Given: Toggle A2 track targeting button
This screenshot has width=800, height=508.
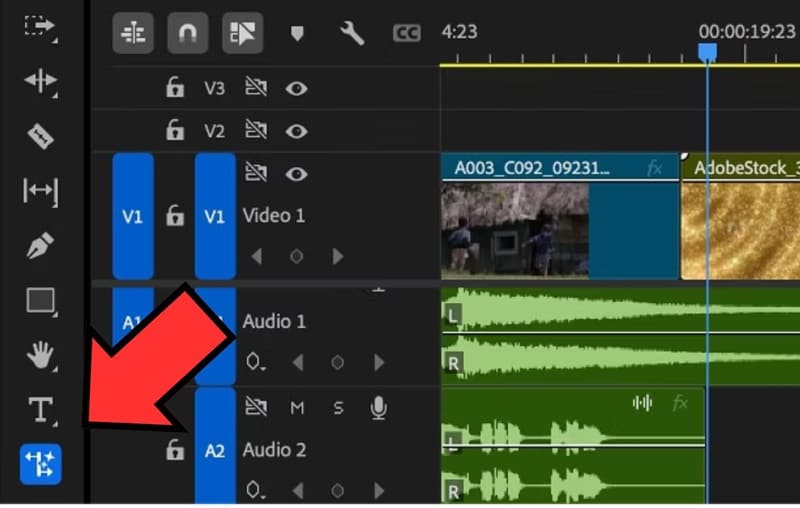Looking at the screenshot, I should coord(215,446).
